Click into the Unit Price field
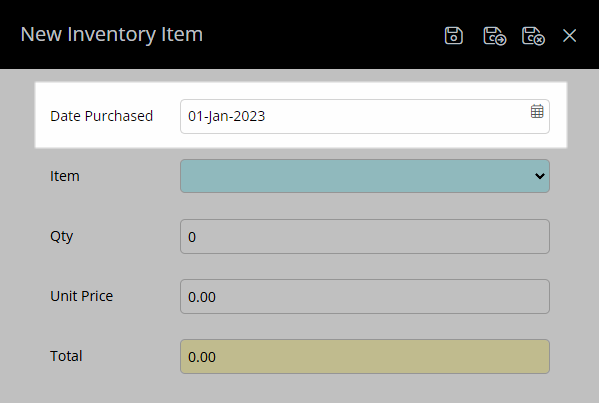Screen dimensions: 599x403 coord(365,296)
